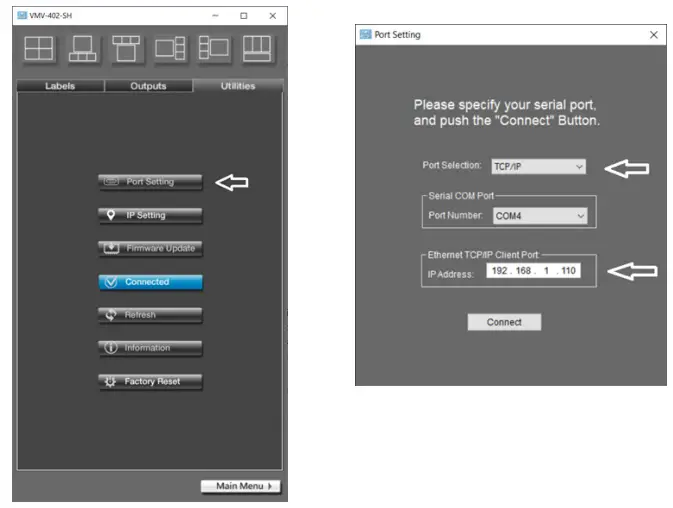Click the keyboard icon on Port Setting button

pyautogui.click(x=111, y=181)
